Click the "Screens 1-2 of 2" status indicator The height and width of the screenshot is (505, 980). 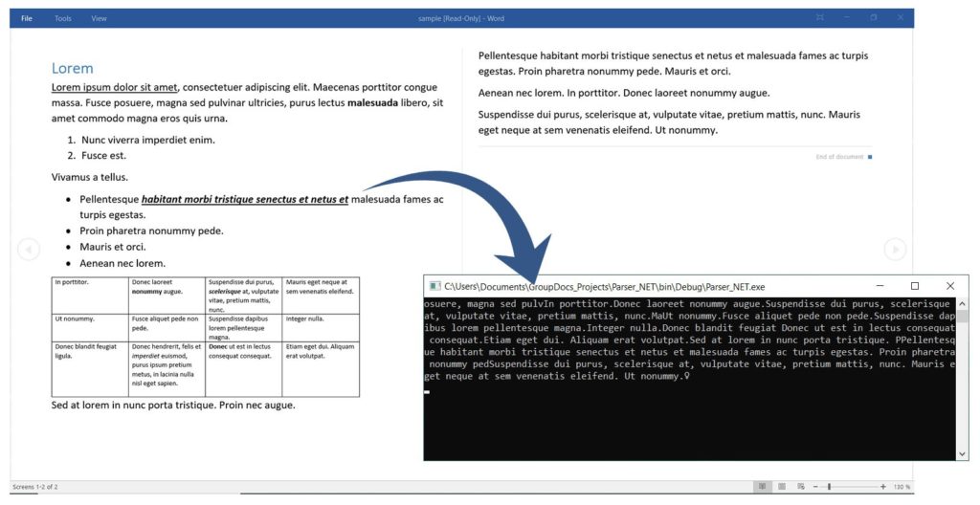[34, 487]
